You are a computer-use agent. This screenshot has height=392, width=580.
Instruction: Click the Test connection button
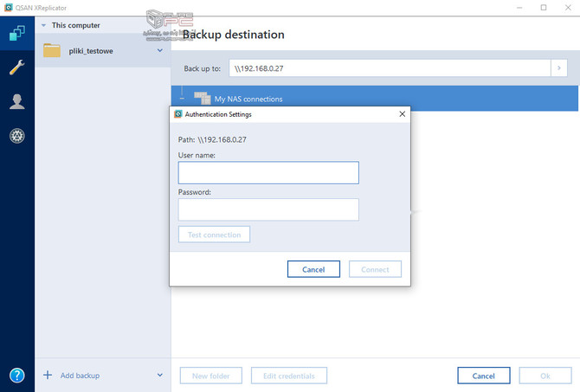214,235
